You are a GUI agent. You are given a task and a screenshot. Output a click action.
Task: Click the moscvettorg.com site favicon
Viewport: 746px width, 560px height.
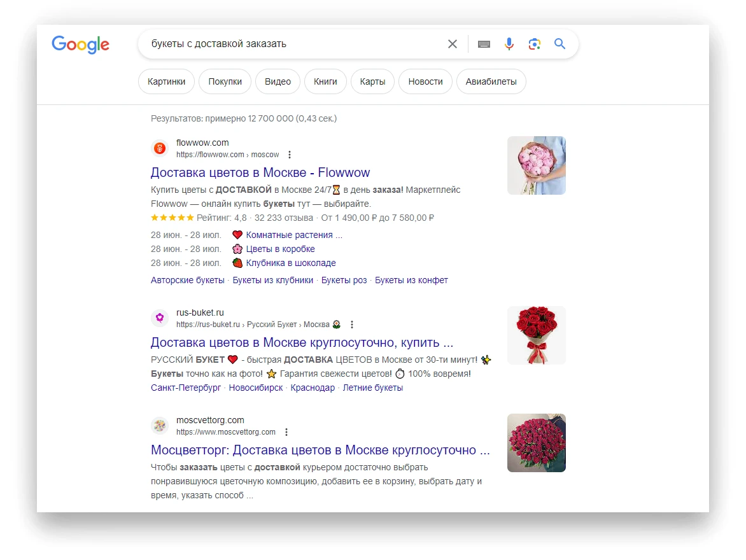(x=160, y=426)
